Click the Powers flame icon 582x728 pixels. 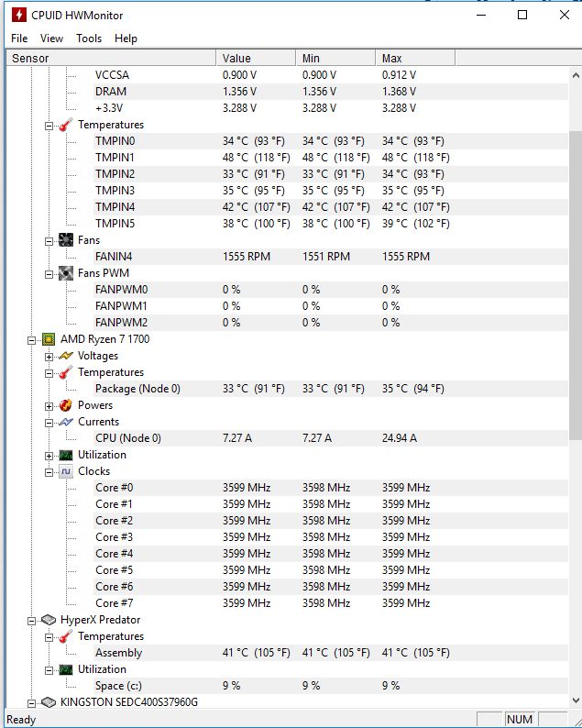point(66,405)
